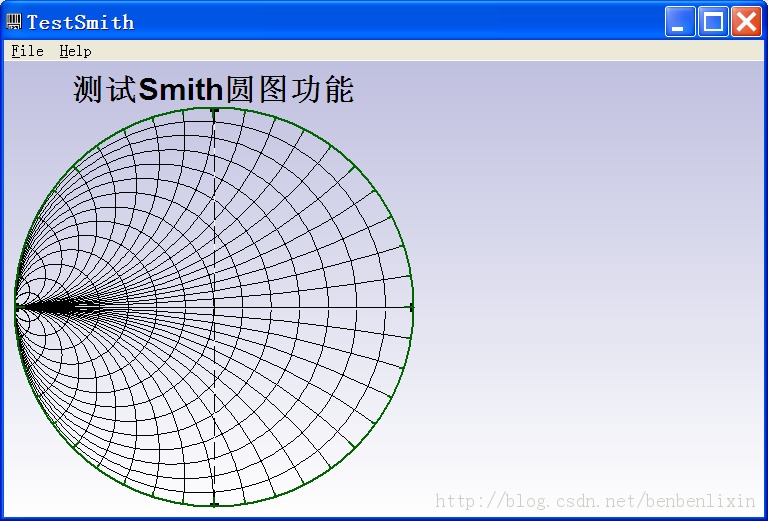
Task: Close the TestSmith window
Action: point(746,21)
